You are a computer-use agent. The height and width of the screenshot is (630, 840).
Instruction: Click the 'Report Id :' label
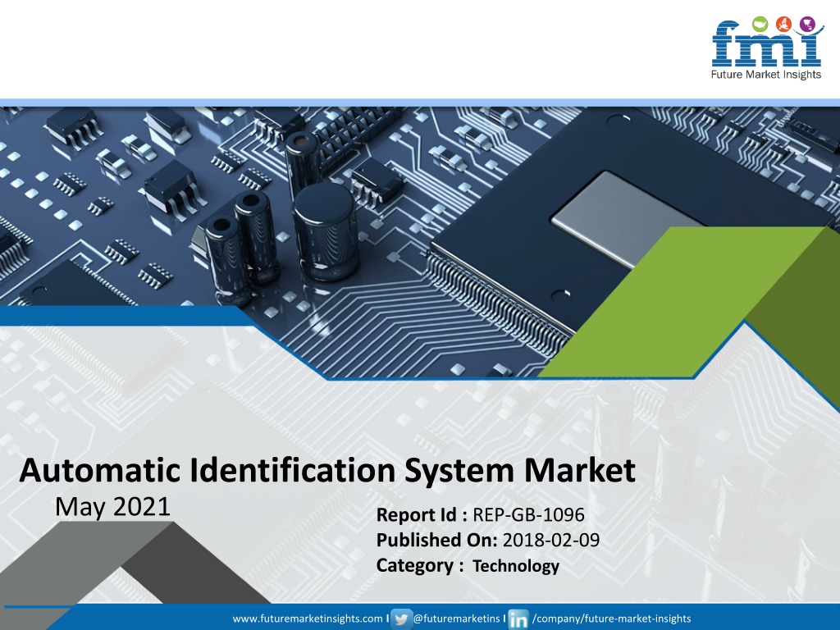tap(422, 515)
